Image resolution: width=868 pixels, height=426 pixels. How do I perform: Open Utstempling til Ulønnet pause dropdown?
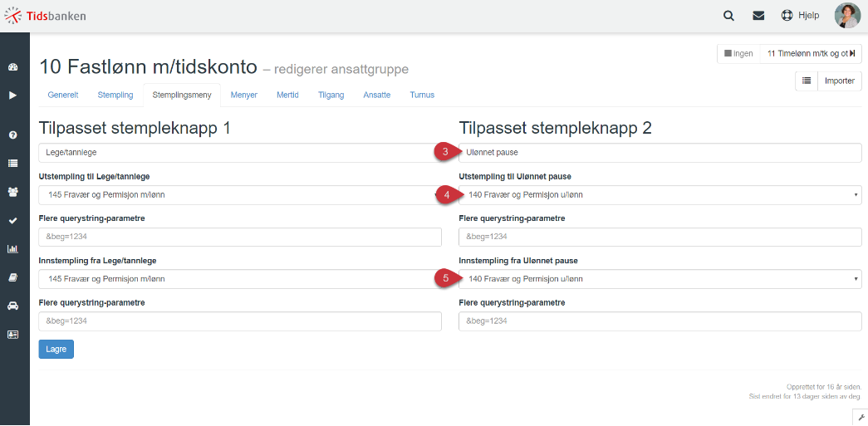660,195
